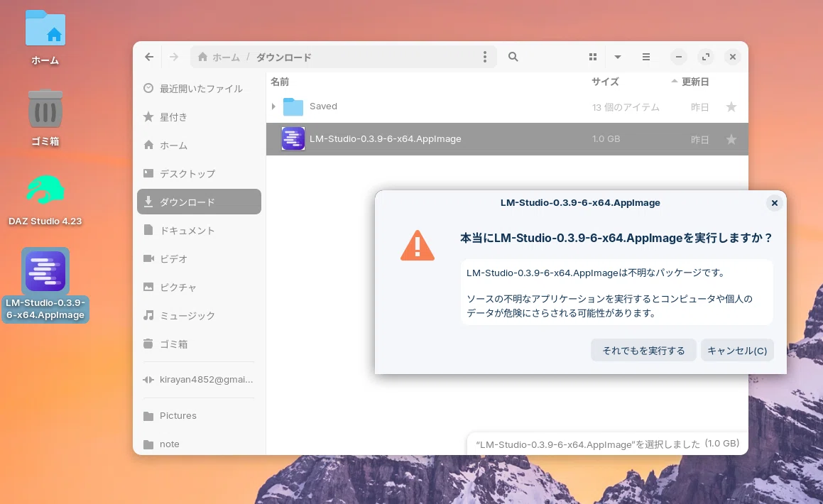The image size is (823, 504).
Task: Open the path bar three-dot menu
Action: [484, 57]
